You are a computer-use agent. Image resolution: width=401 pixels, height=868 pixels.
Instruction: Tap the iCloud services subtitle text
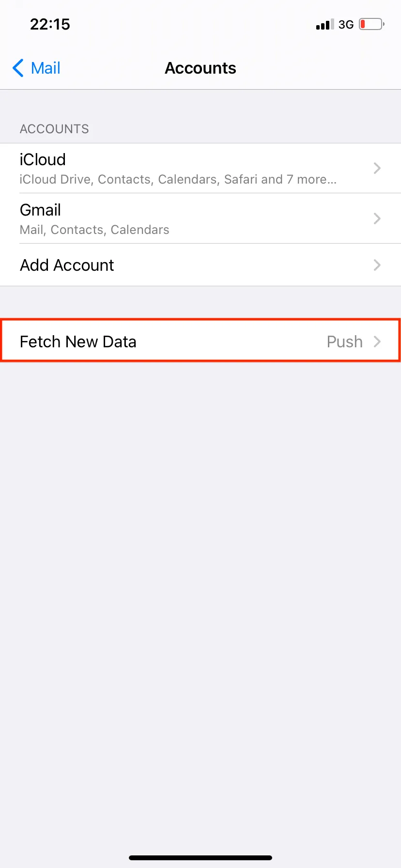coord(178,180)
